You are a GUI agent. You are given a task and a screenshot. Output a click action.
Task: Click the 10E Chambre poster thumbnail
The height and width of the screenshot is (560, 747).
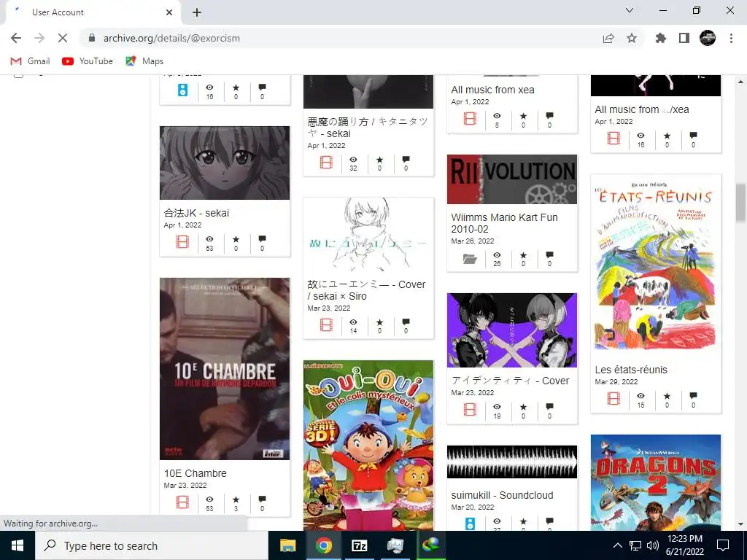coord(225,368)
